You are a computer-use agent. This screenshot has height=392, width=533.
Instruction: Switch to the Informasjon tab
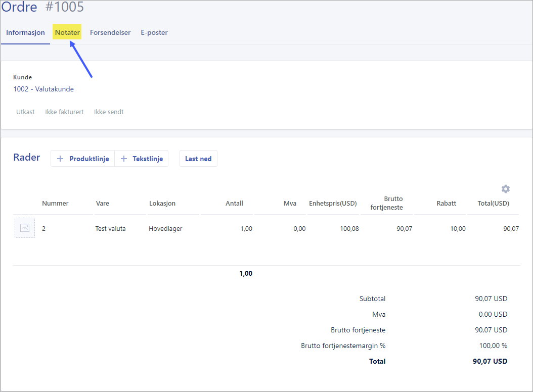pyautogui.click(x=25, y=32)
